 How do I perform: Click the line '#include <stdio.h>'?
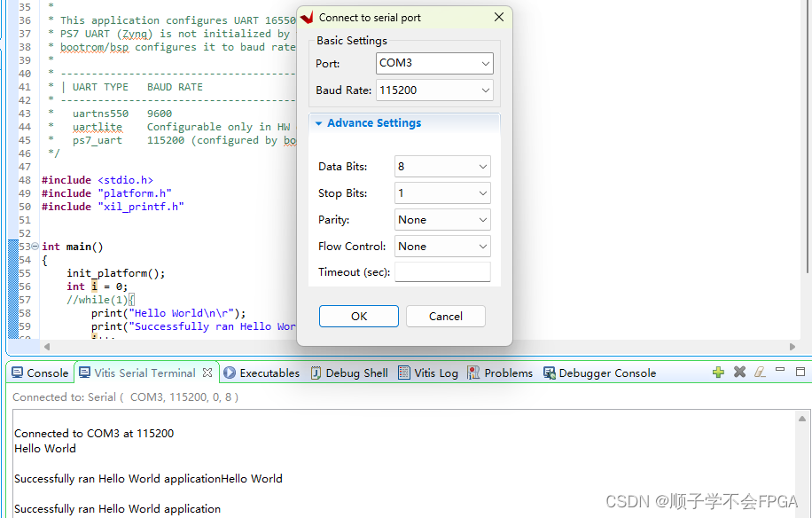(98, 180)
